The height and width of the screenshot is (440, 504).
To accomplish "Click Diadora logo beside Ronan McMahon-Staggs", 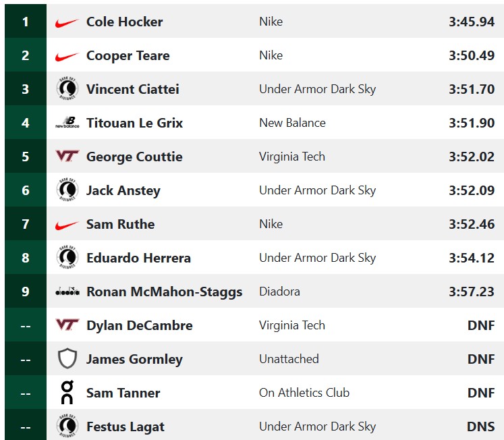I will tap(67, 292).
